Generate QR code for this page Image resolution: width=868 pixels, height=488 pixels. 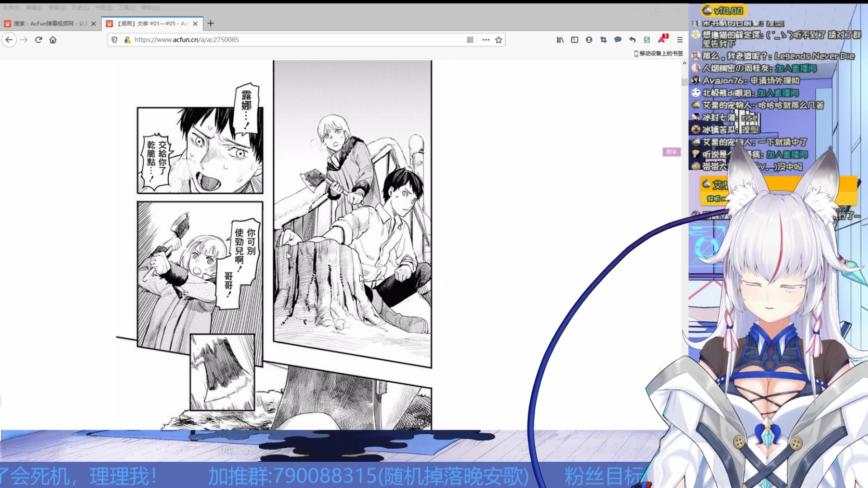470,40
